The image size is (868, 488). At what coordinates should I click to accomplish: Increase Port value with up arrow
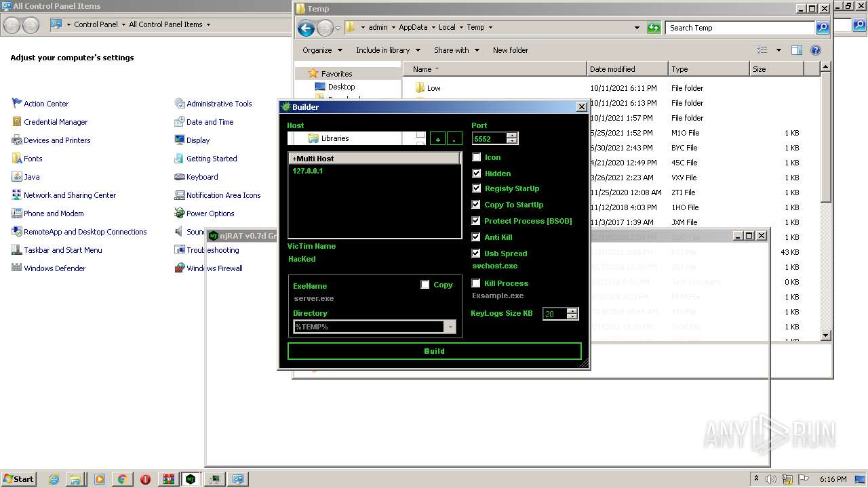(x=512, y=135)
